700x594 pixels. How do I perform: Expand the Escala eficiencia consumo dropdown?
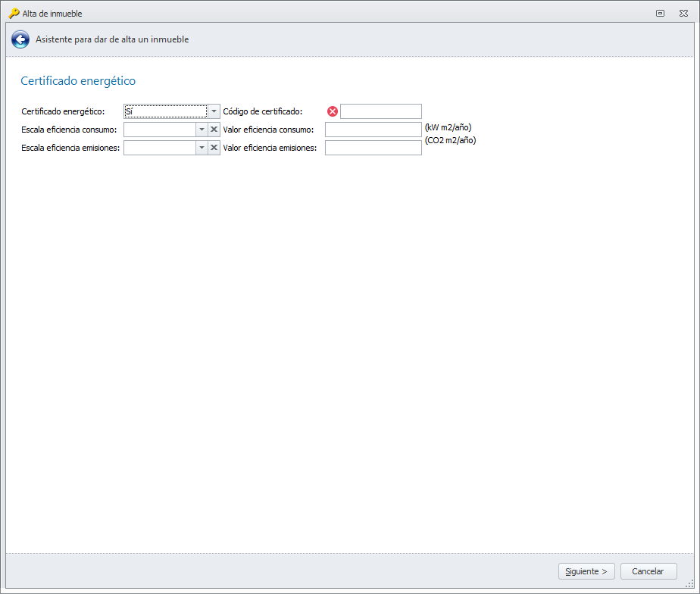(x=202, y=130)
